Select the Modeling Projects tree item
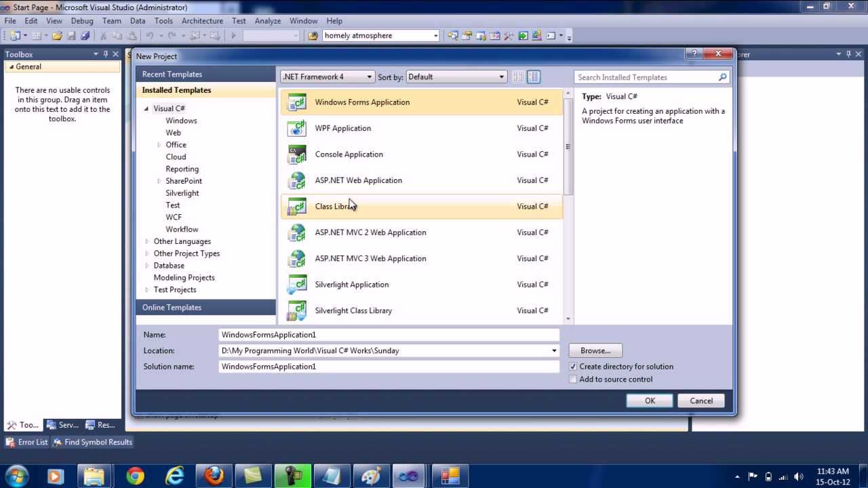Screen dimensions: 868x488 pos(184,278)
